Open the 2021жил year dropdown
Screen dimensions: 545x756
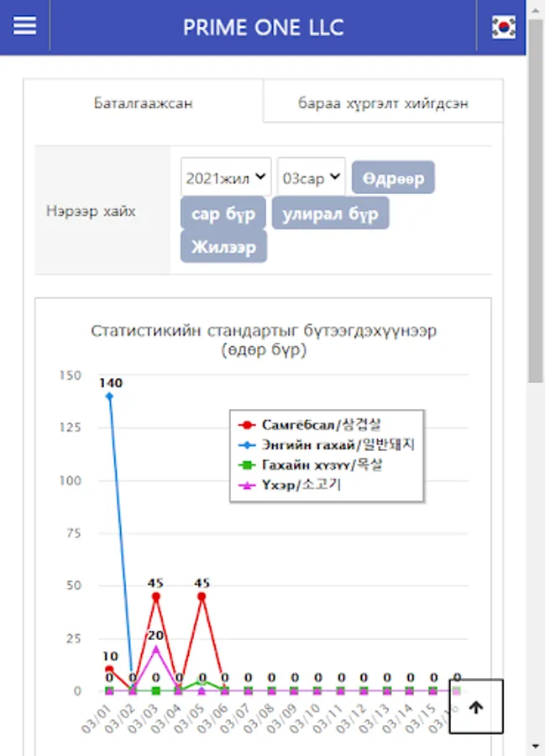click(x=226, y=178)
